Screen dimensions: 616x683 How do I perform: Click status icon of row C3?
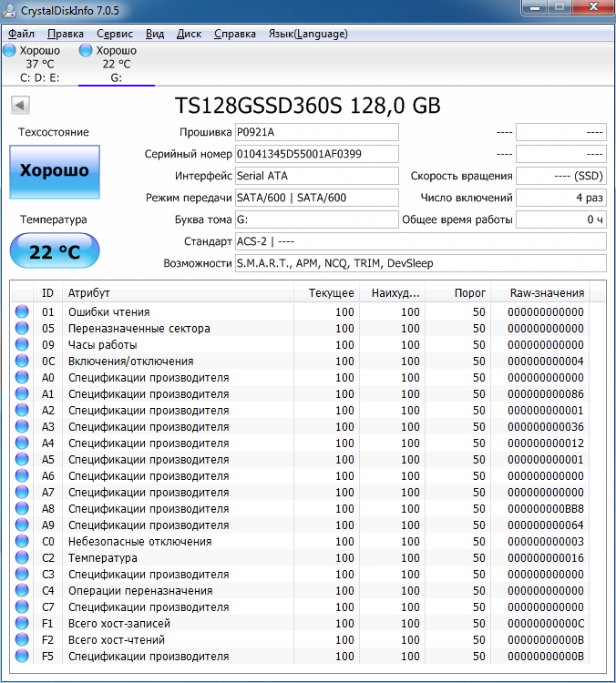coord(22,574)
